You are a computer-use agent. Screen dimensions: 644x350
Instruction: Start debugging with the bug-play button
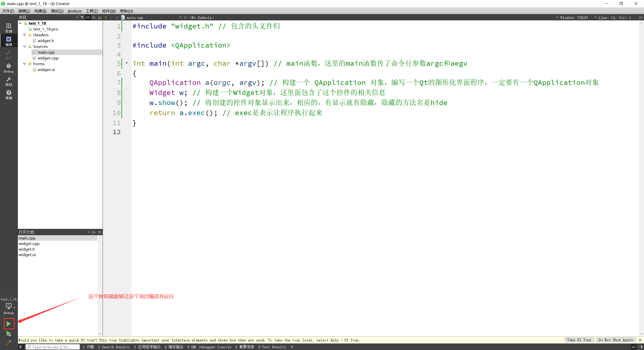9,334
